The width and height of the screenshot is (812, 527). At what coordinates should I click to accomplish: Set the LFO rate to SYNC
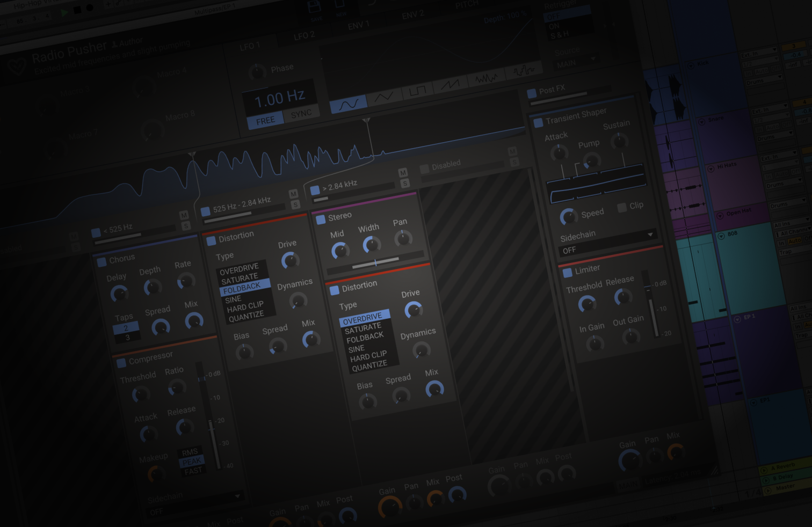[x=302, y=113]
